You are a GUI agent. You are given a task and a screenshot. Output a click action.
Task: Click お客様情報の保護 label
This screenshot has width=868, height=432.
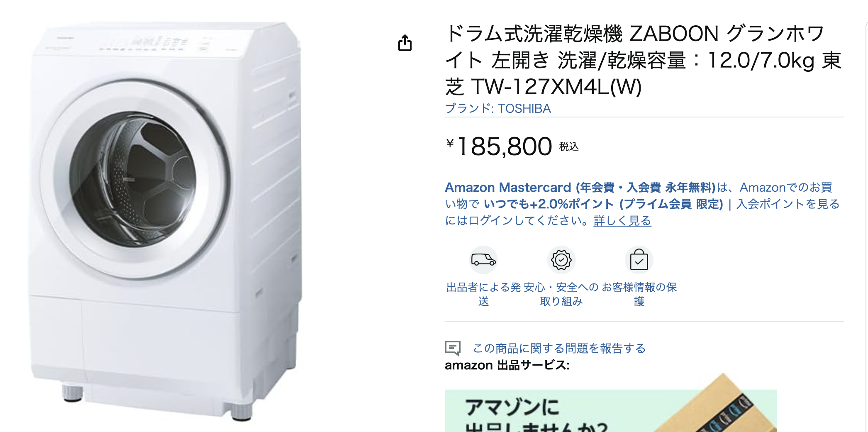point(639,294)
